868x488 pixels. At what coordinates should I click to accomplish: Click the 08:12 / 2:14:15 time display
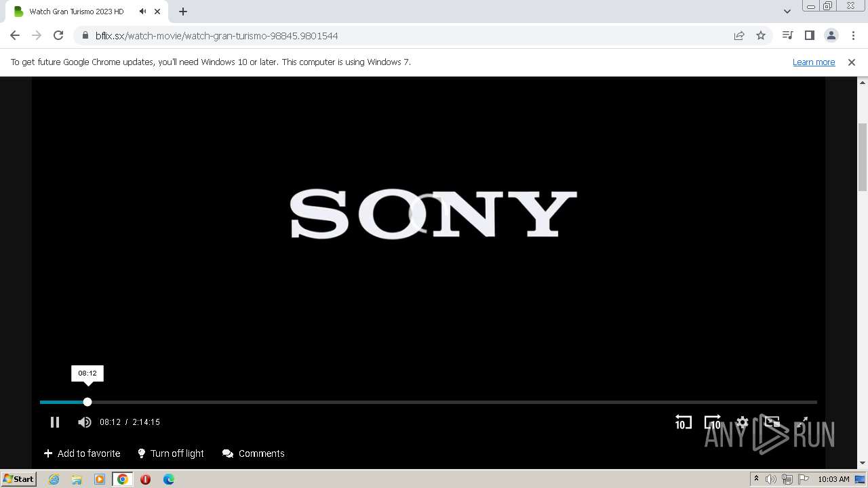130,422
